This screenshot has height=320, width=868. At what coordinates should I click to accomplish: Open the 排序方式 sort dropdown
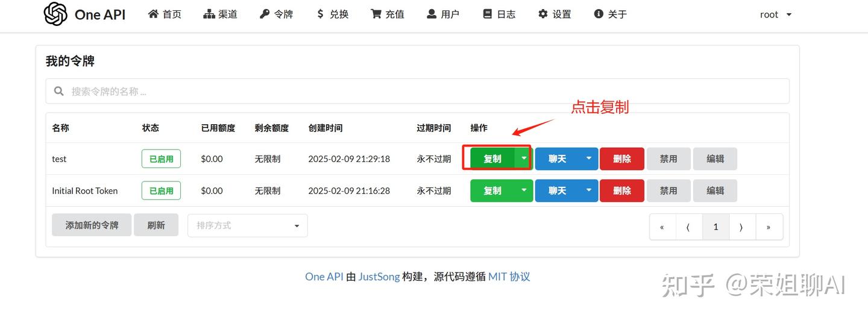(248, 225)
